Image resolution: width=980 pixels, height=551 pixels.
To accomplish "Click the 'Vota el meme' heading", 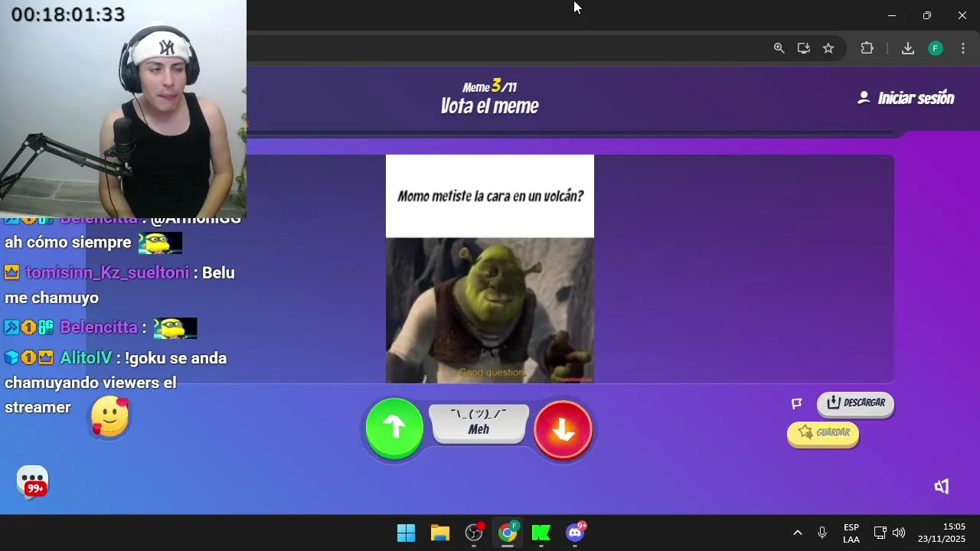I will (x=489, y=106).
